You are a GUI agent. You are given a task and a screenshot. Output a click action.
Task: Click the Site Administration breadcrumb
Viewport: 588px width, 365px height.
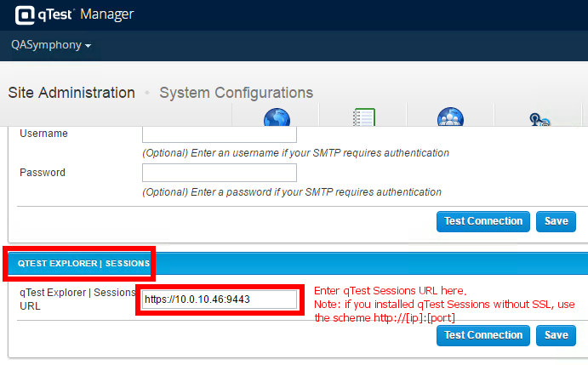coord(71,93)
